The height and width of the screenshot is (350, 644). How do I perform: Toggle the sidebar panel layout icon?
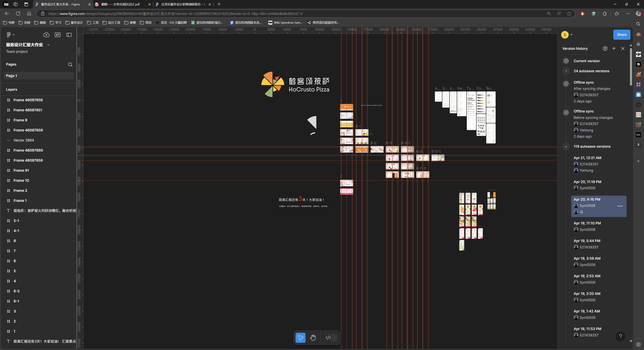[69, 35]
